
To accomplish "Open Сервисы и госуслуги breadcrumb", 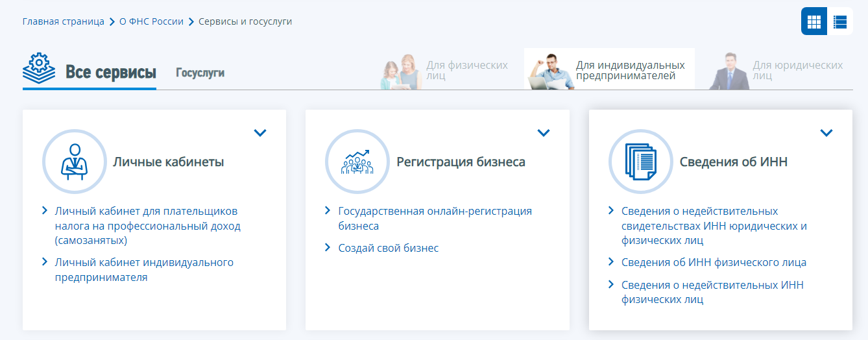I will [x=245, y=21].
